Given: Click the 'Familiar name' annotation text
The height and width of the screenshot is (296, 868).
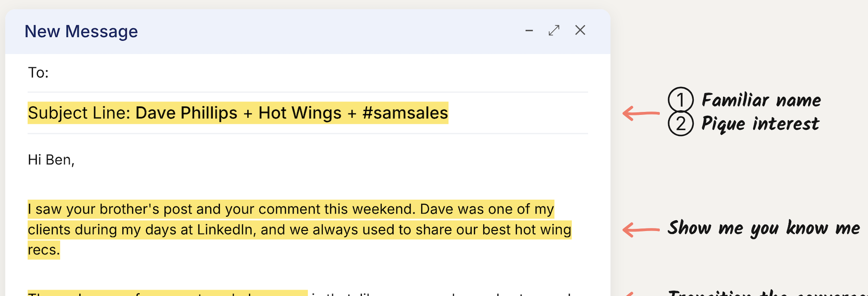Looking at the screenshot, I should (761, 100).
